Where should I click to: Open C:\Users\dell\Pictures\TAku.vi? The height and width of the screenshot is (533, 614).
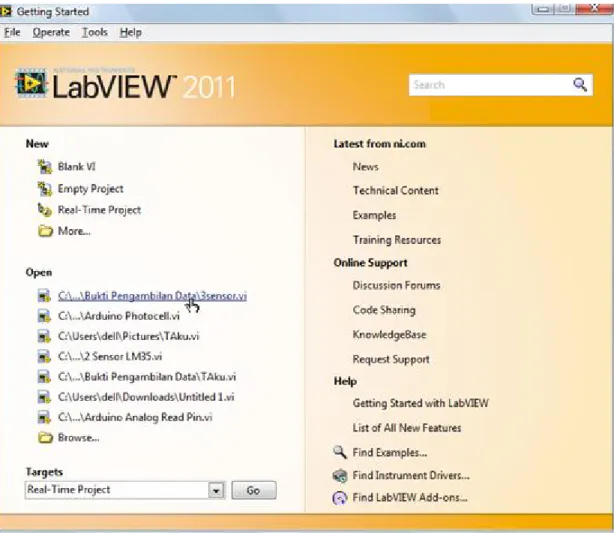128,336
